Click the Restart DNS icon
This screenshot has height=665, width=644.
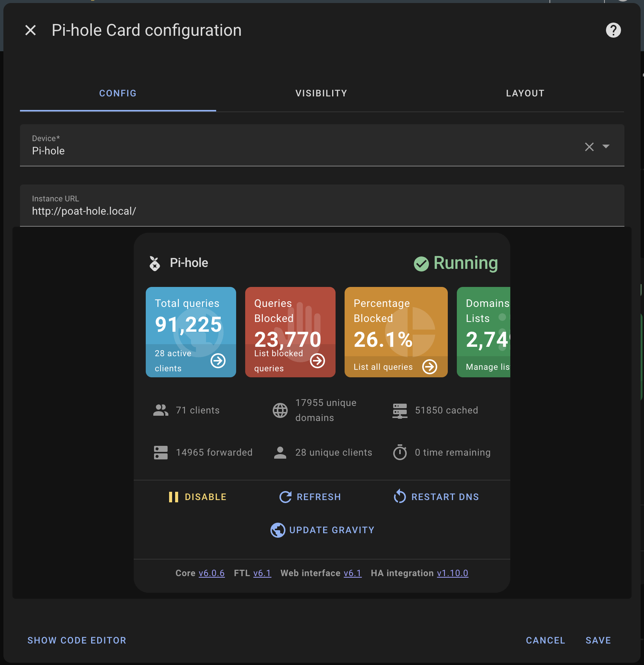tap(400, 496)
